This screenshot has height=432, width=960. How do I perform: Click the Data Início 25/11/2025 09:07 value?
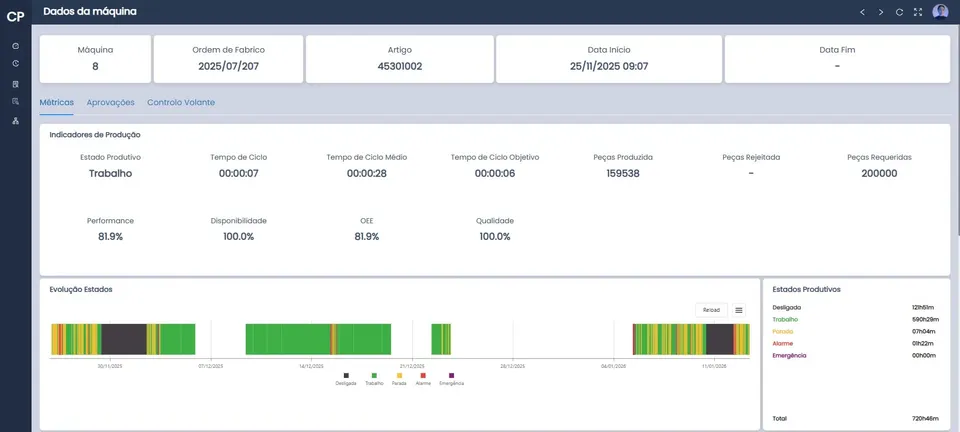(609, 67)
